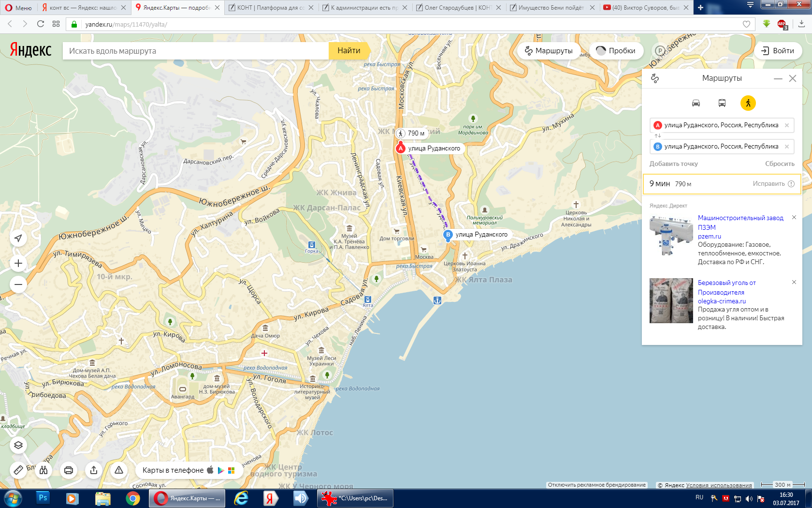This screenshot has width=812, height=508.
Task: Open Internet Explorer from taskbar
Action: (x=241, y=498)
